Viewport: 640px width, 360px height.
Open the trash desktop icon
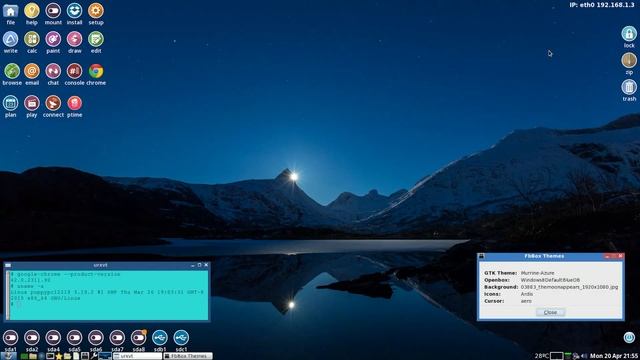pos(629,87)
